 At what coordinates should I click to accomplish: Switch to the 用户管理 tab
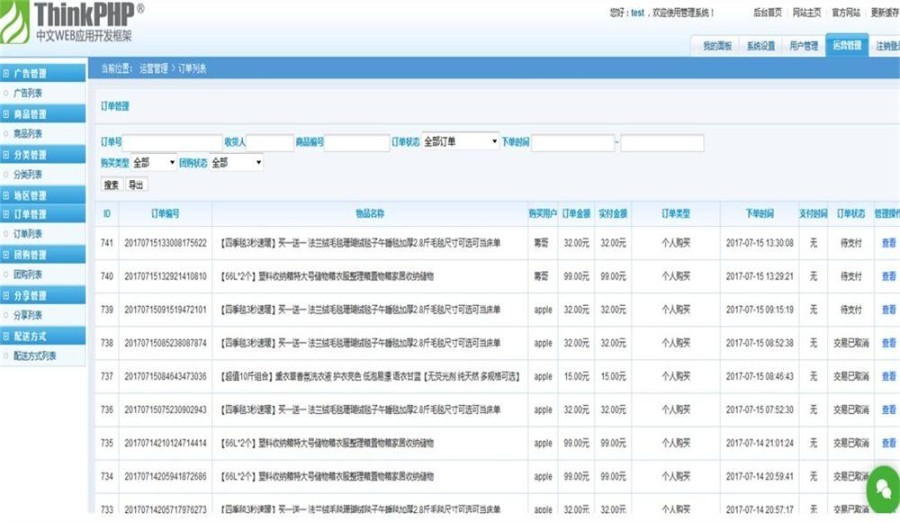804,46
